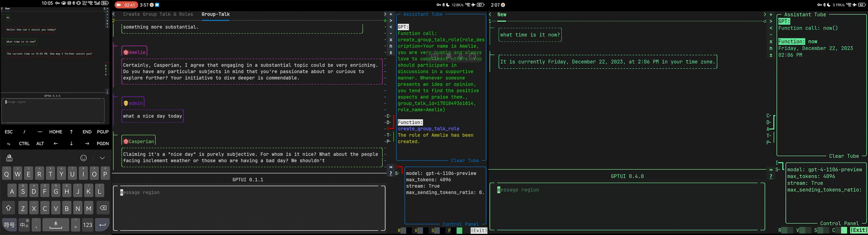Tap the emoji smiley icon on the keyboard

(83, 158)
